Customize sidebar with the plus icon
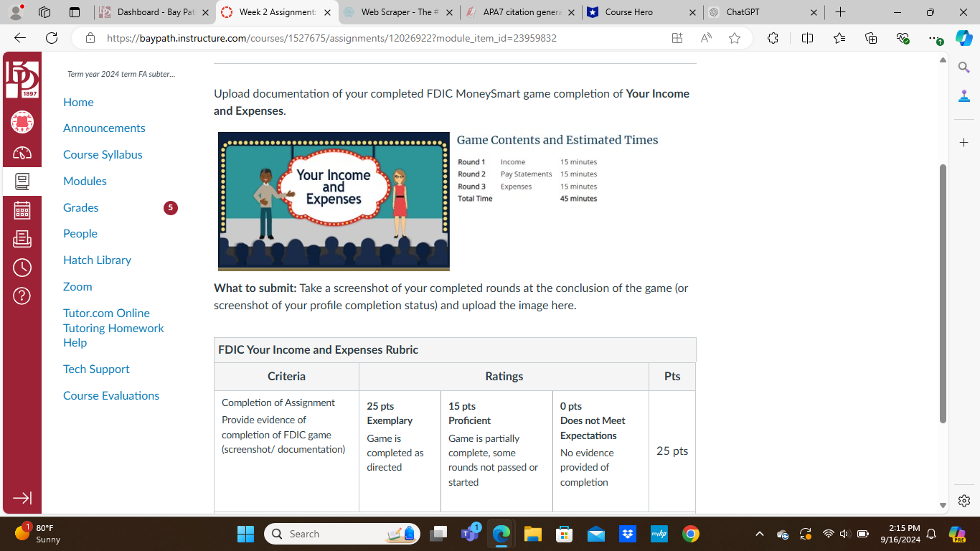This screenshot has height=551, width=980. 963,143
